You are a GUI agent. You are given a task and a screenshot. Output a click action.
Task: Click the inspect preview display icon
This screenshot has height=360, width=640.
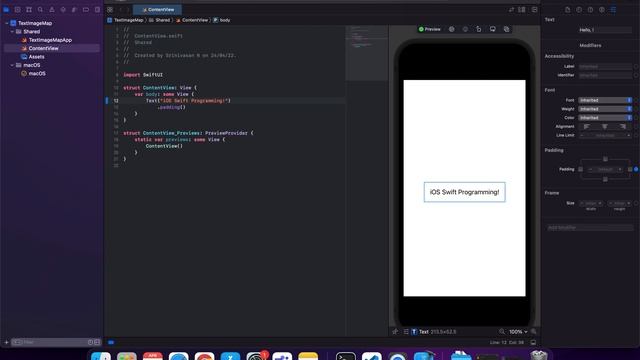[493, 29]
